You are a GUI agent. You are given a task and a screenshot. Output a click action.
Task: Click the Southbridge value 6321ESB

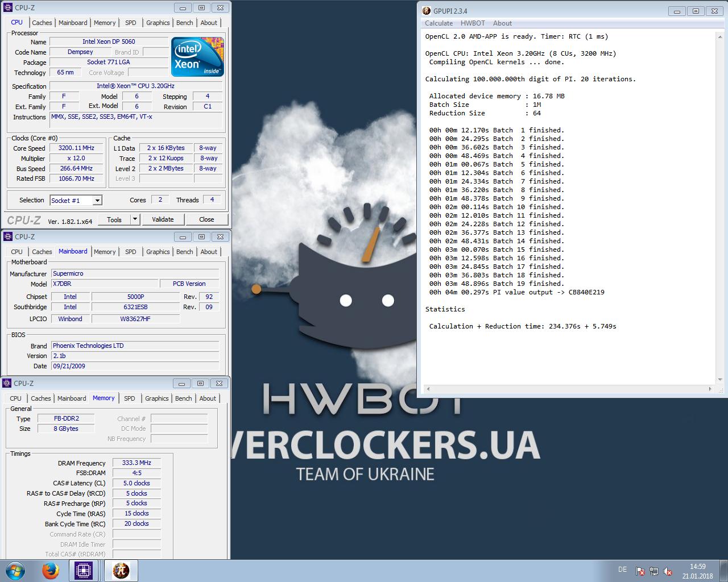coord(136,307)
